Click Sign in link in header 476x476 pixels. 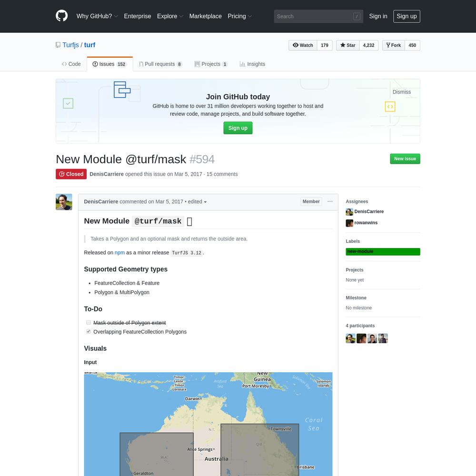pos(378,16)
